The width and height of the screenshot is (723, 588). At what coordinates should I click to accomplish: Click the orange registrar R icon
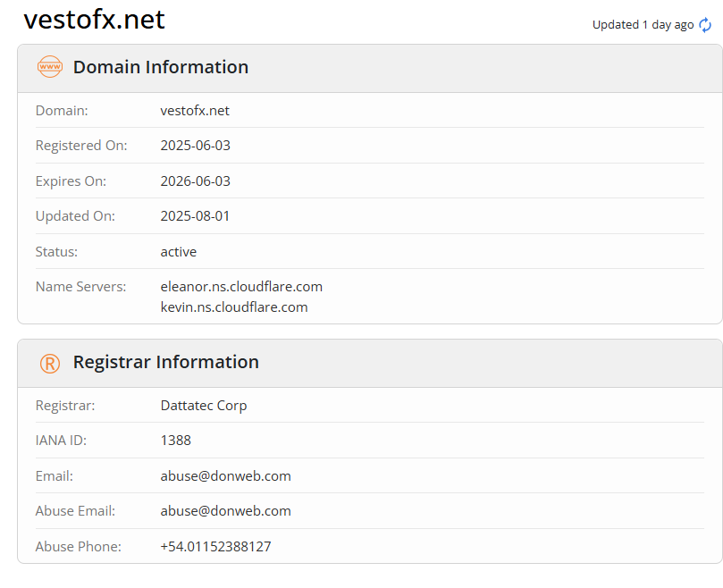50,363
